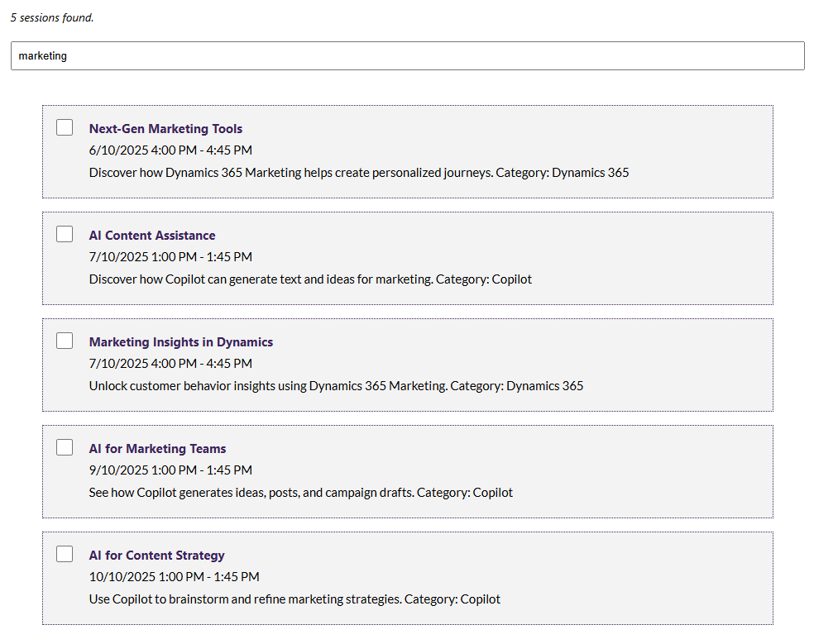Click the "Unlock customer behavior insights" description
814x644 pixels.
tap(336, 386)
